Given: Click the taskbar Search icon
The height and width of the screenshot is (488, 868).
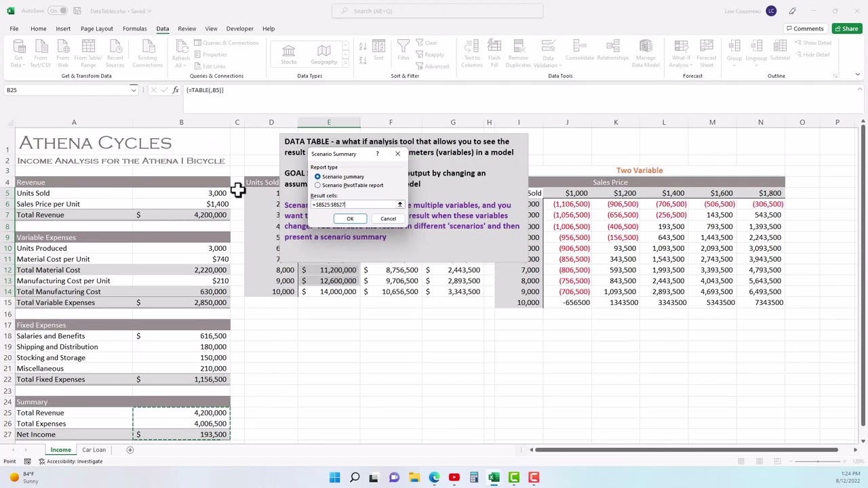Looking at the screenshot, I should click(355, 478).
